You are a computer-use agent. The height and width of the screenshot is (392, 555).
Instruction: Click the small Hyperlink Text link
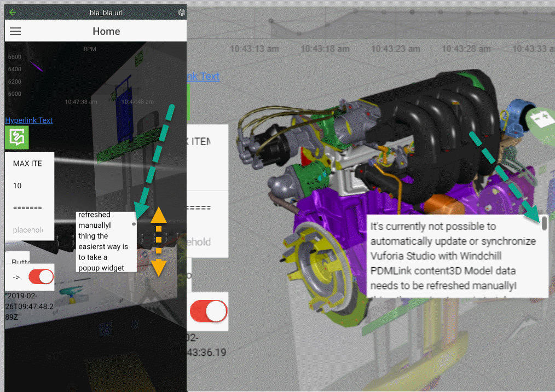point(29,120)
